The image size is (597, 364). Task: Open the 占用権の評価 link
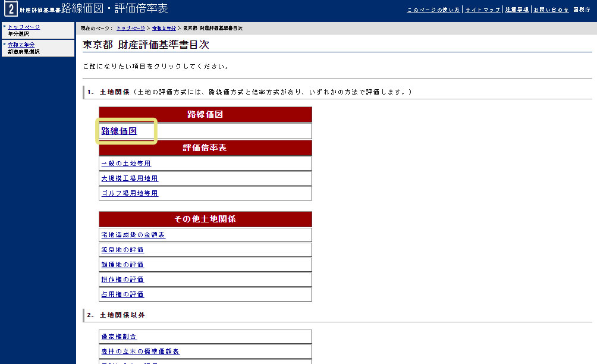[122, 294]
